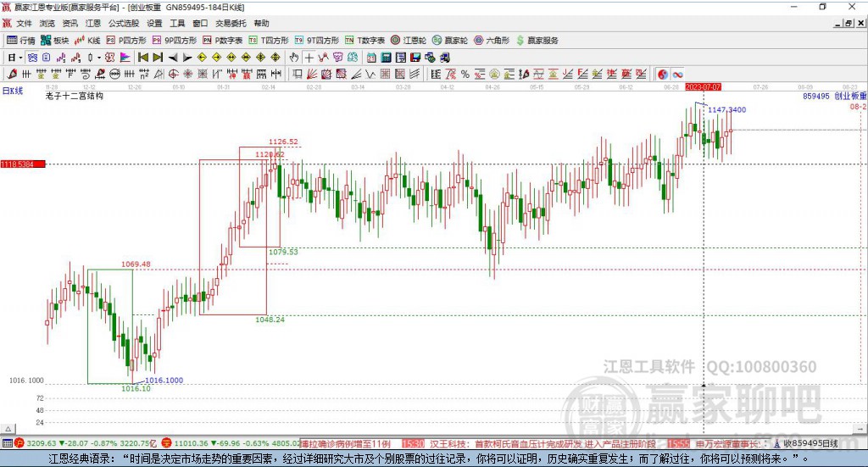Open the 帮助 menu
The height and width of the screenshot is (467, 868).
pyautogui.click(x=261, y=23)
